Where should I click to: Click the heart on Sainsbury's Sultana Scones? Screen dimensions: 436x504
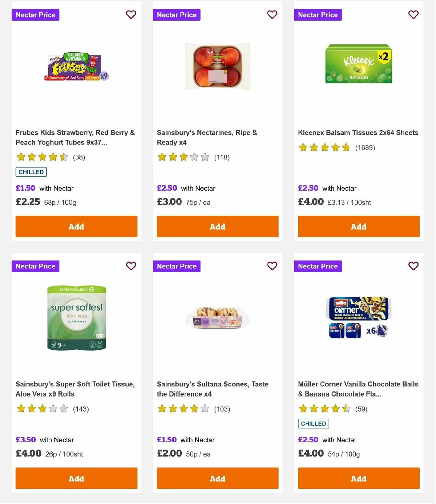tap(272, 266)
